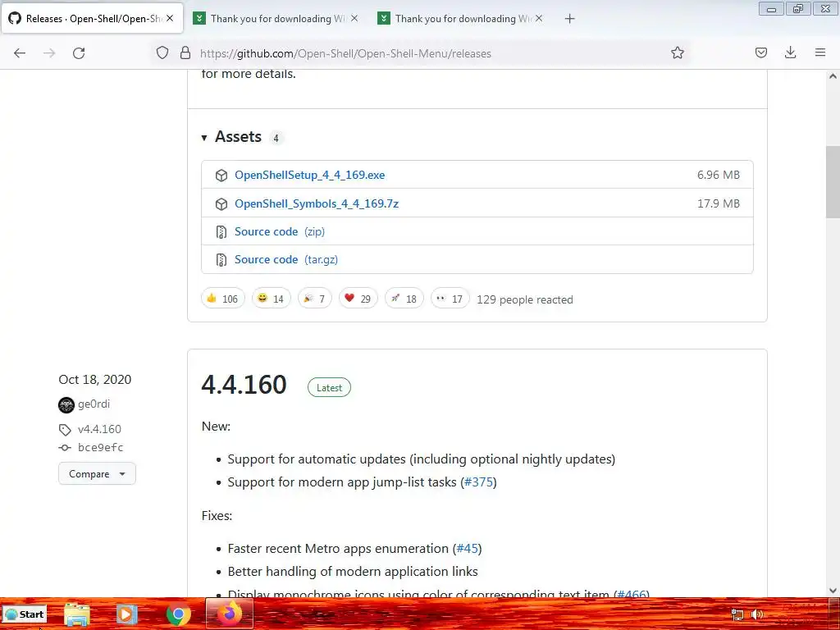Screen dimensions: 840x630
Task: Toggle rocket reaction with 18
Action: (x=404, y=299)
